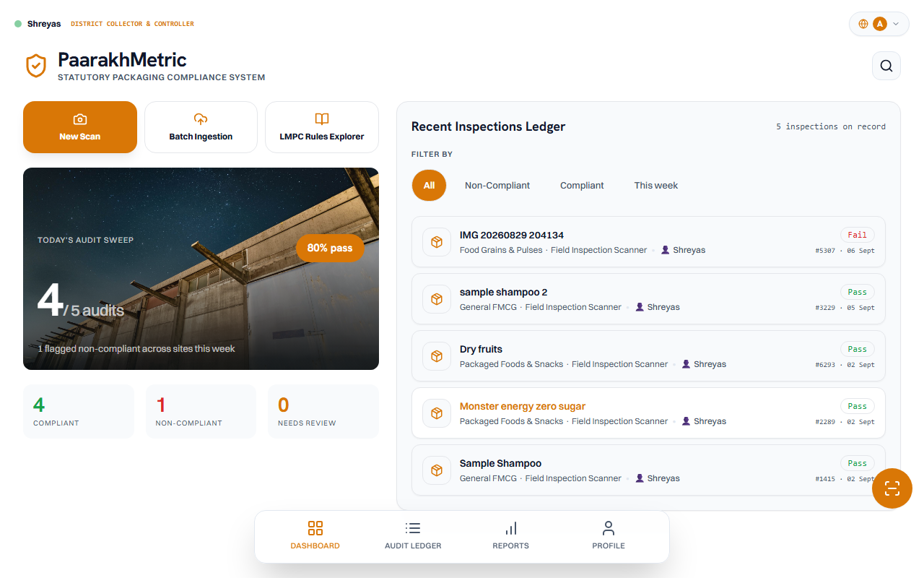924x578 pixels.
Task: Click the Needs Review count card
Action: pos(323,411)
